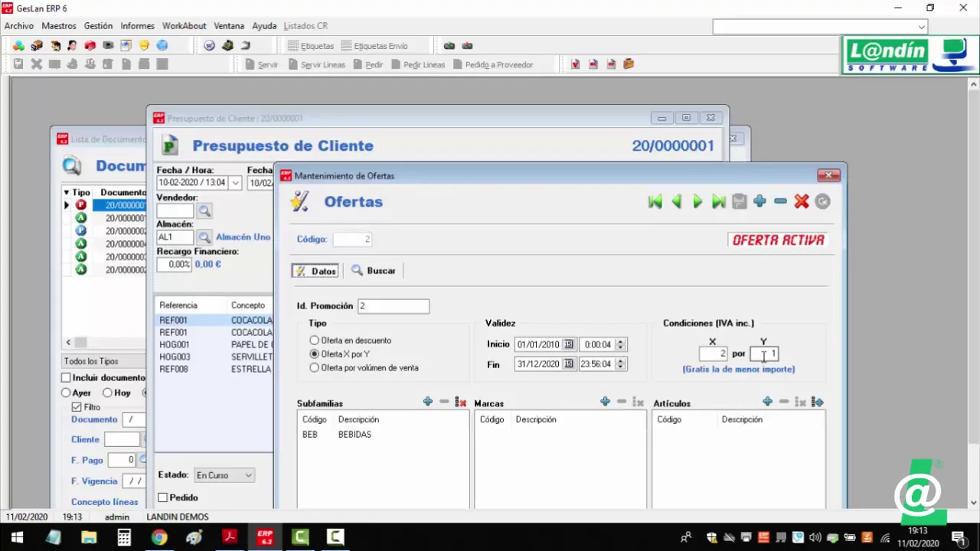Click Pedido a Proveedor toolbar button
980x551 pixels.
493,64
